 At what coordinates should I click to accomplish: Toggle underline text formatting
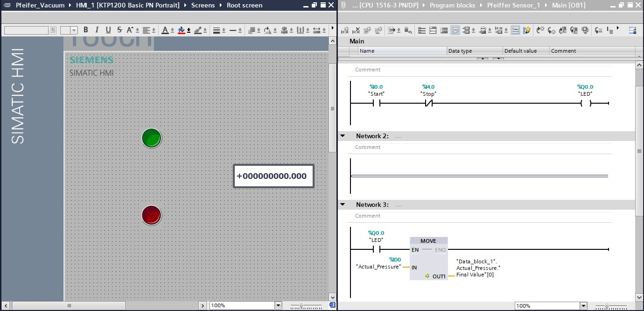pyautogui.click(x=108, y=30)
